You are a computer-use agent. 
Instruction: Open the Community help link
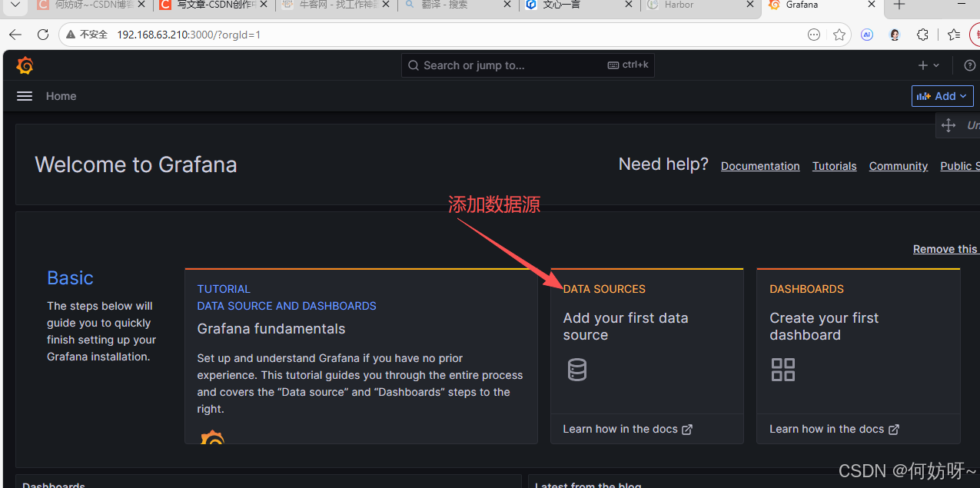(898, 166)
